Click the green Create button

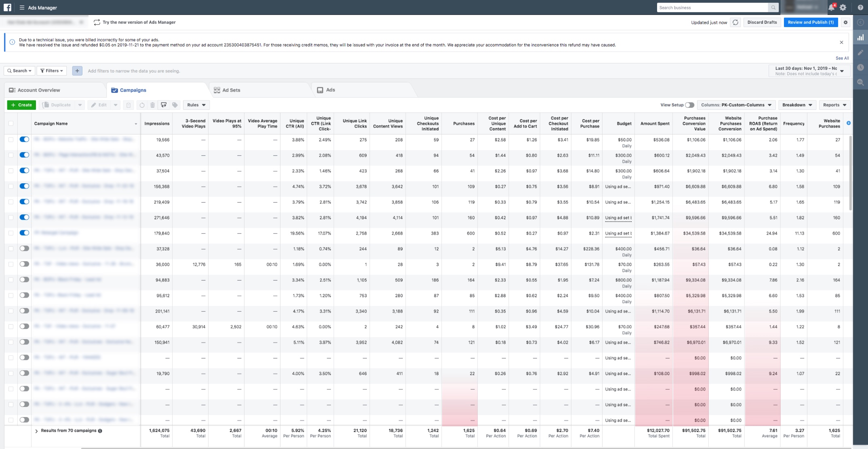[21, 105]
